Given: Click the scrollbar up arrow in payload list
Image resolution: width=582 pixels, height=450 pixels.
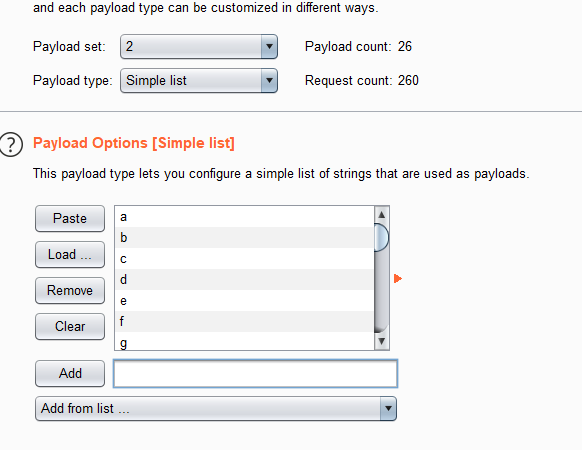Looking at the screenshot, I should click(382, 215).
